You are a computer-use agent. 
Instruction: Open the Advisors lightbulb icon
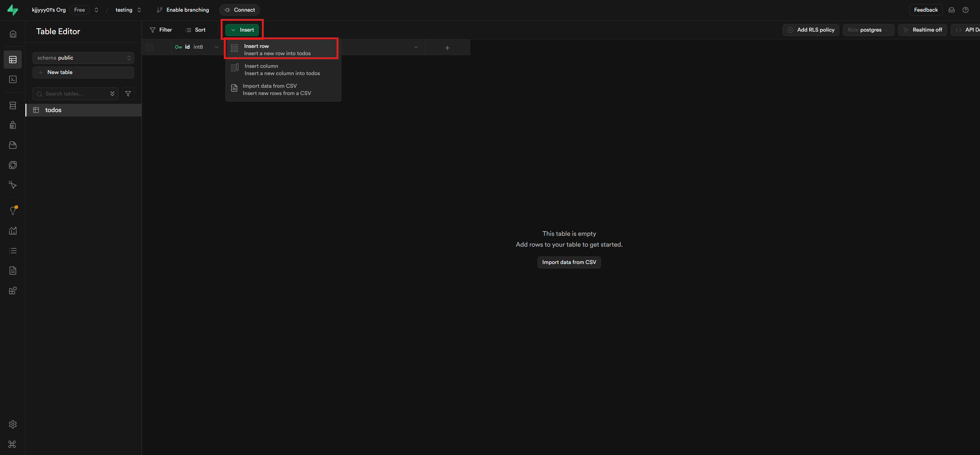[x=12, y=211]
